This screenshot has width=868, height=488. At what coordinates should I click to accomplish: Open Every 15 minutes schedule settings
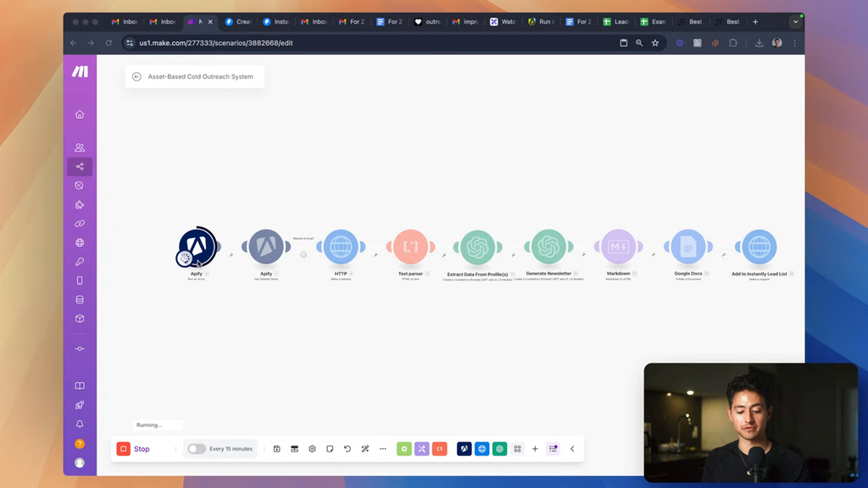click(231, 449)
